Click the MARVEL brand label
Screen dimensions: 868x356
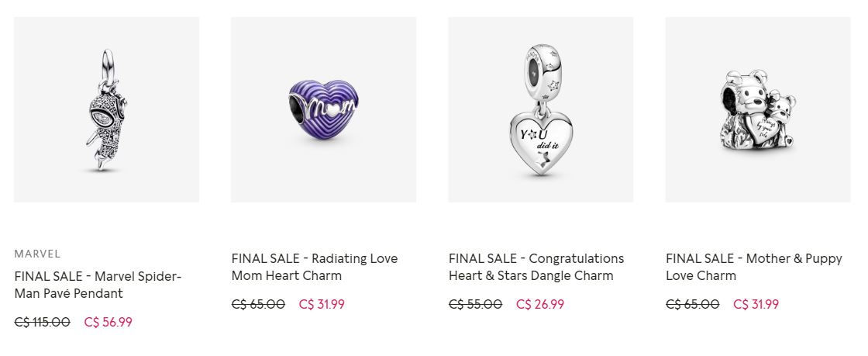[38, 254]
